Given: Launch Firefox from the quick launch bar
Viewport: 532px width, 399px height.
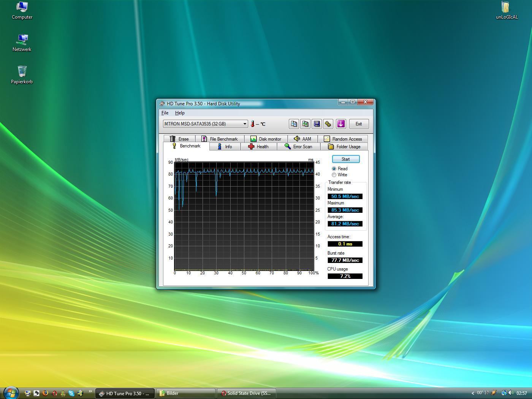Looking at the screenshot, I should (x=45, y=393).
